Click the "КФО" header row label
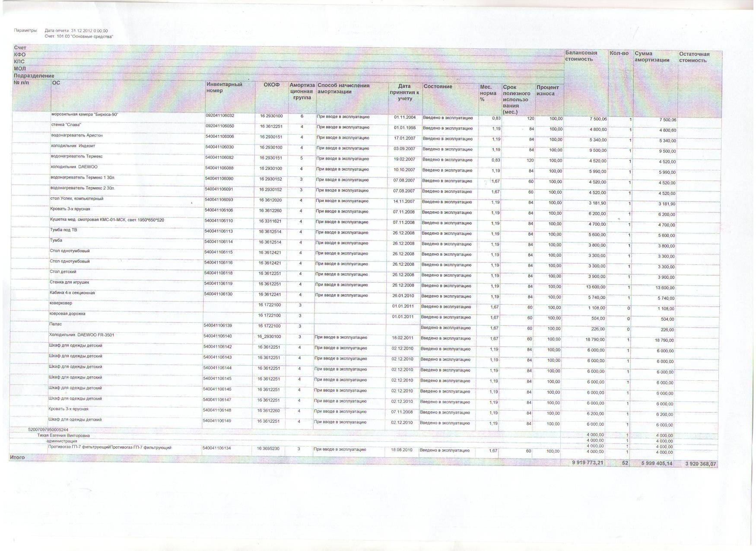Viewport: 756px width, 551px height. (x=19, y=54)
